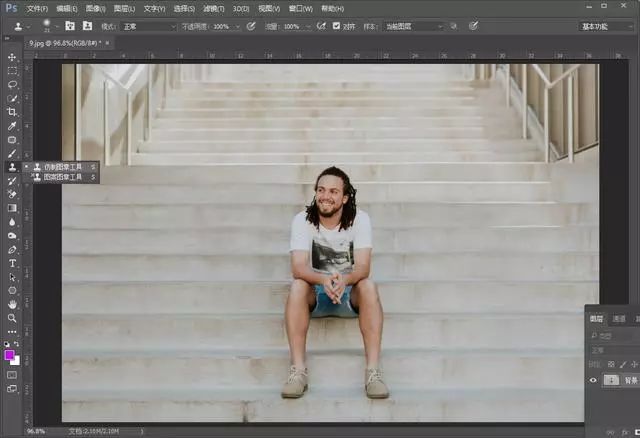Toggle Quick Mask mode icon
The image size is (640, 438).
(12, 375)
